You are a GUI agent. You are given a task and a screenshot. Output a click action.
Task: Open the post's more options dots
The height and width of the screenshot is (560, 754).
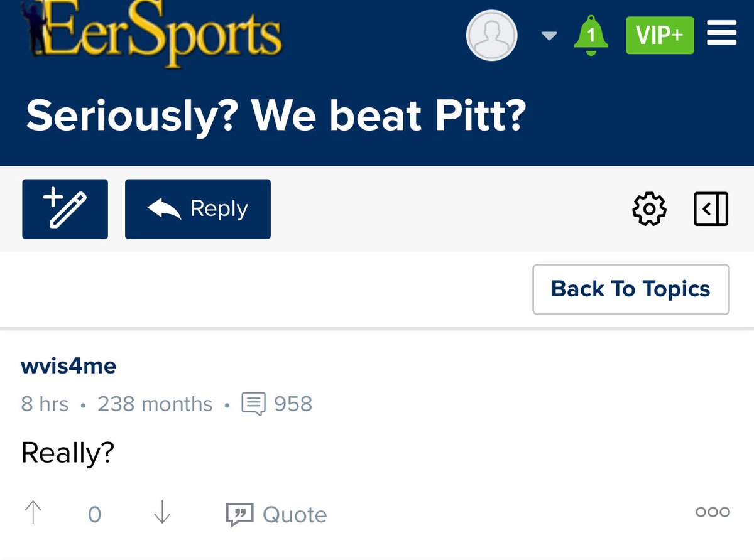click(713, 512)
